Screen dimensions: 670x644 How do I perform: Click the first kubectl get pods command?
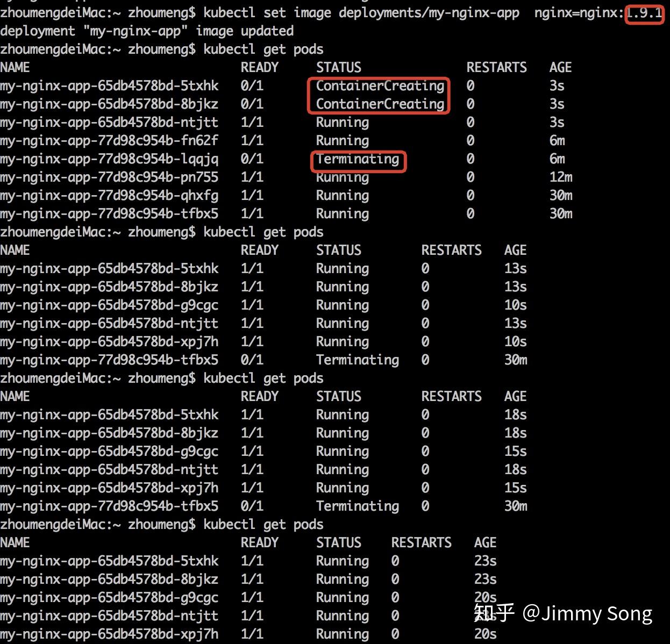click(262, 49)
